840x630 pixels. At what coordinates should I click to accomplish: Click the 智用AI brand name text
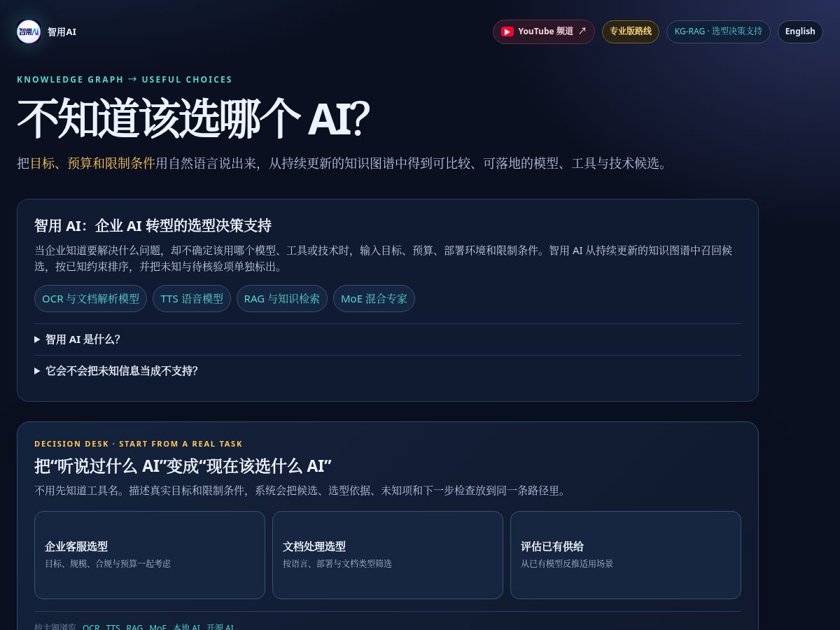point(62,31)
